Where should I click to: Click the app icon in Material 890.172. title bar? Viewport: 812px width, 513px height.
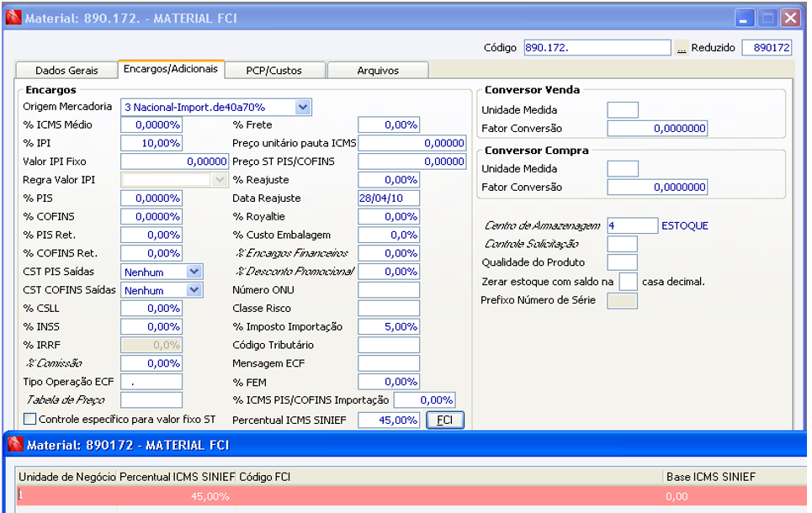[13, 18]
